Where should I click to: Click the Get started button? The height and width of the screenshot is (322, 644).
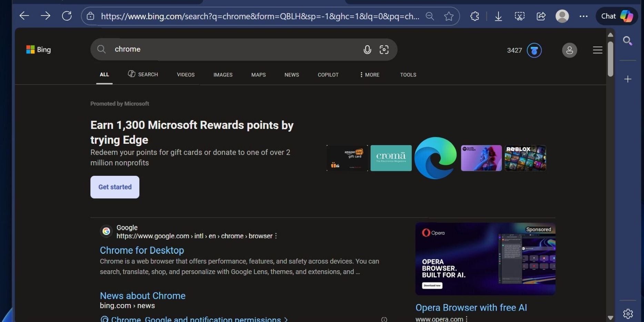(x=115, y=187)
